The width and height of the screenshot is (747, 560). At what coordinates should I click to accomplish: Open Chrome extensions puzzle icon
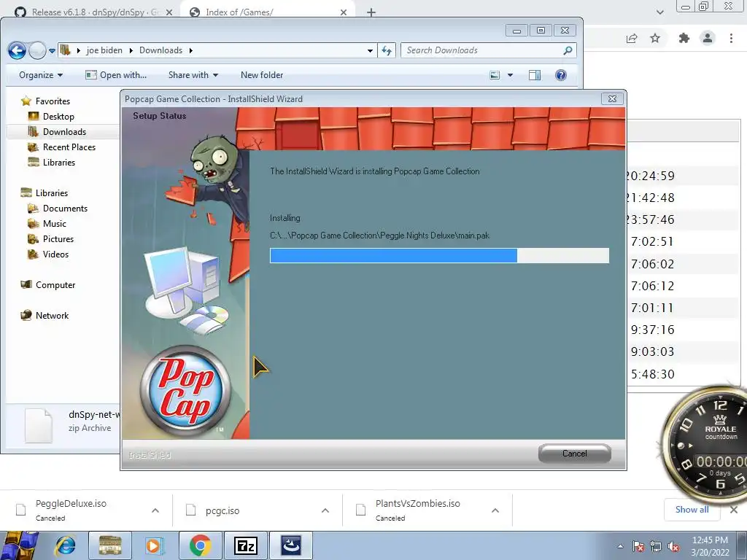684,38
